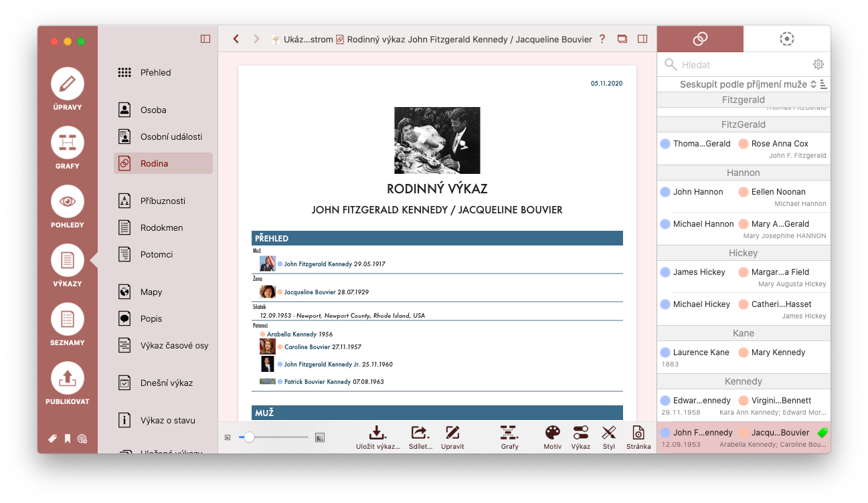Image resolution: width=868 pixels, height=503 pixels.
Task: Click the Stránka page settings icon
Action: tap(638, 437)
